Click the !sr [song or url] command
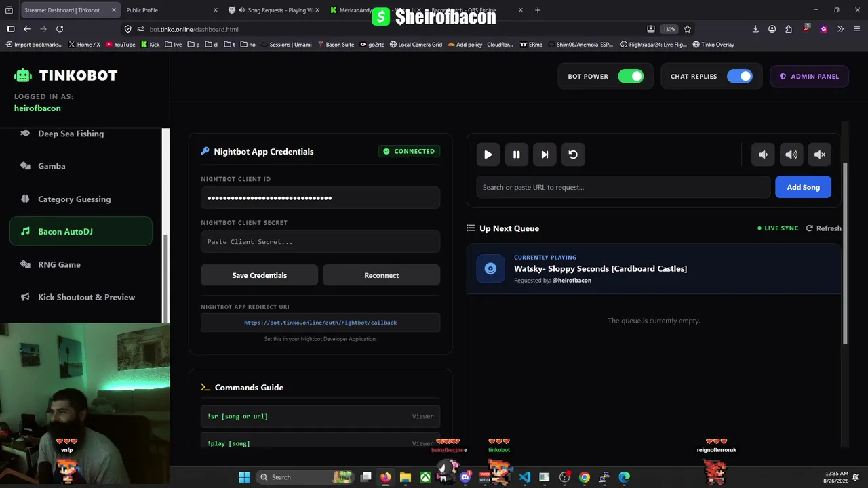868x488 pixels. pyautogui.click(x=237, y=416)
